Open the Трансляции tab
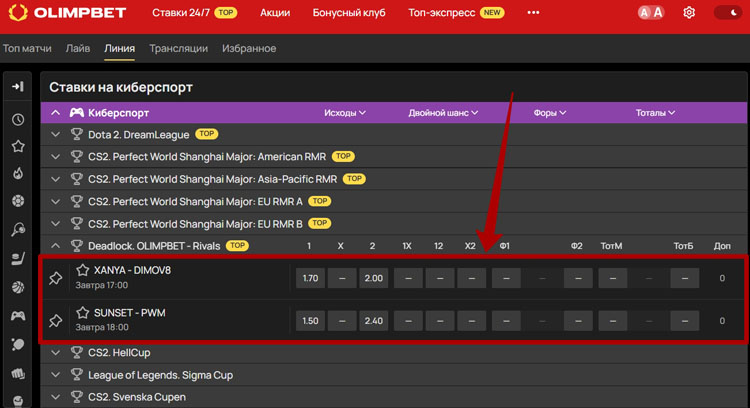The width and height of the screenshot is (750, 408). (x=178, y=48)
